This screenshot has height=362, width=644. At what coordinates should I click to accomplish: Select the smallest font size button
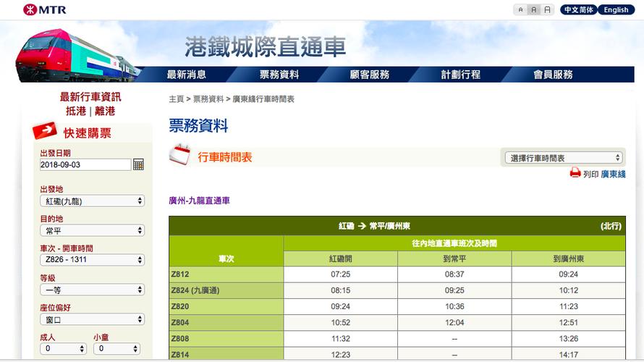pos(521,9)
